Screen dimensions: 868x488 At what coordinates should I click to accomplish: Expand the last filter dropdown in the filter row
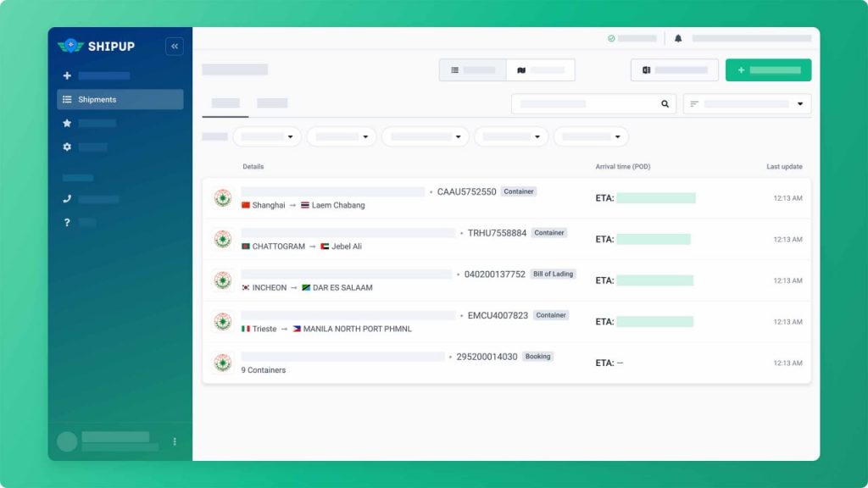pyautogui.click(x=591, y=136)
